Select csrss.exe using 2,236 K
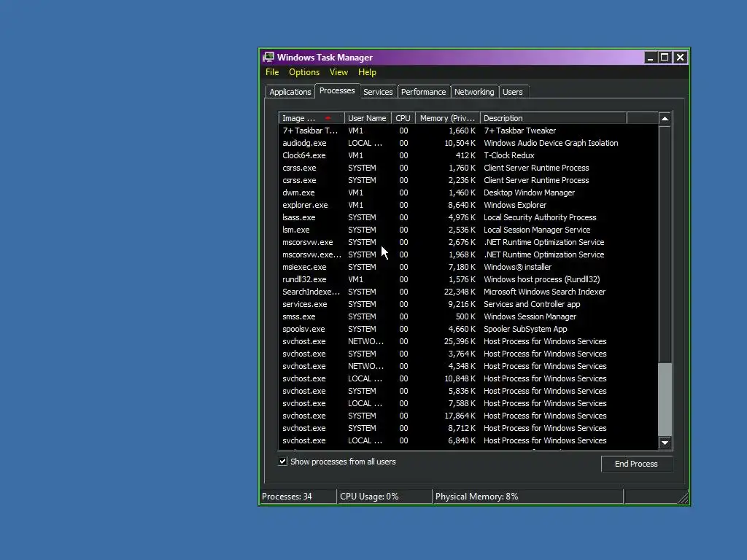 coord(468,180)
